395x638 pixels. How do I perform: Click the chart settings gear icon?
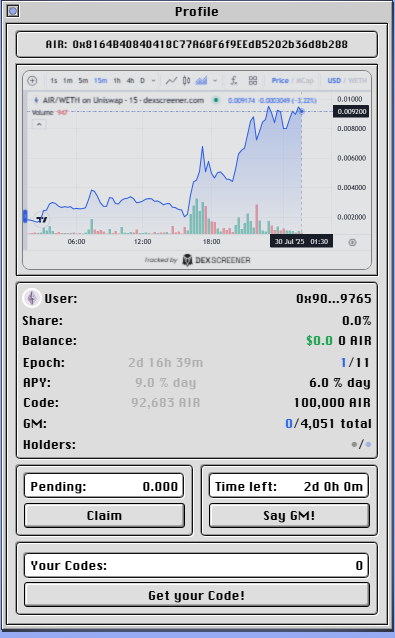click(x=352, y=243)
